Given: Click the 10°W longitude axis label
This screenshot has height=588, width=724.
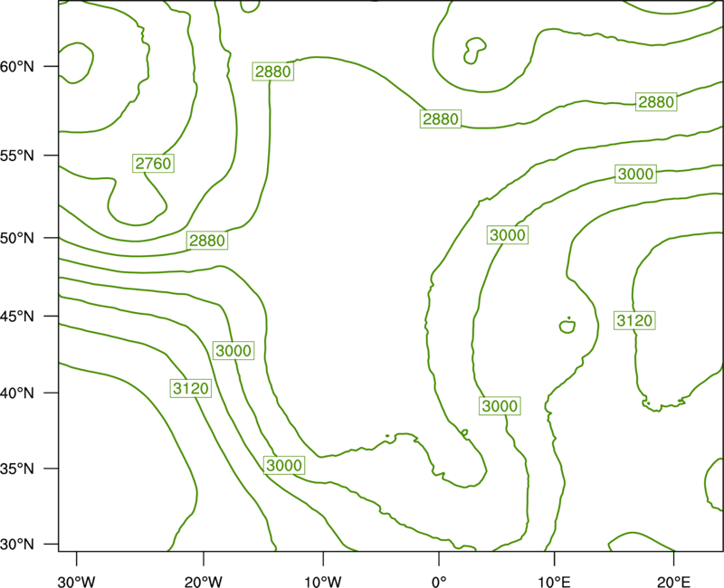Looking at the screenshot, I should [x=323, y=582].
